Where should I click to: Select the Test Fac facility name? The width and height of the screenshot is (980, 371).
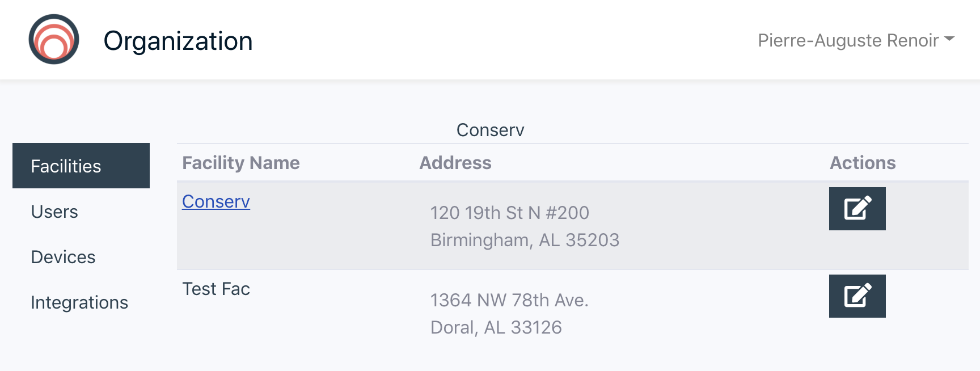pos(216,289)
